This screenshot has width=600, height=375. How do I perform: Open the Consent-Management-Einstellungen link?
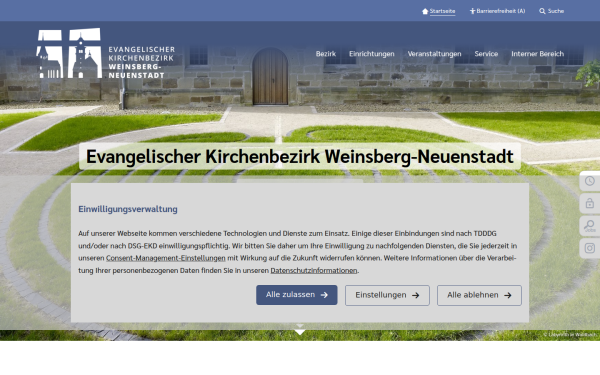[166, 258]
